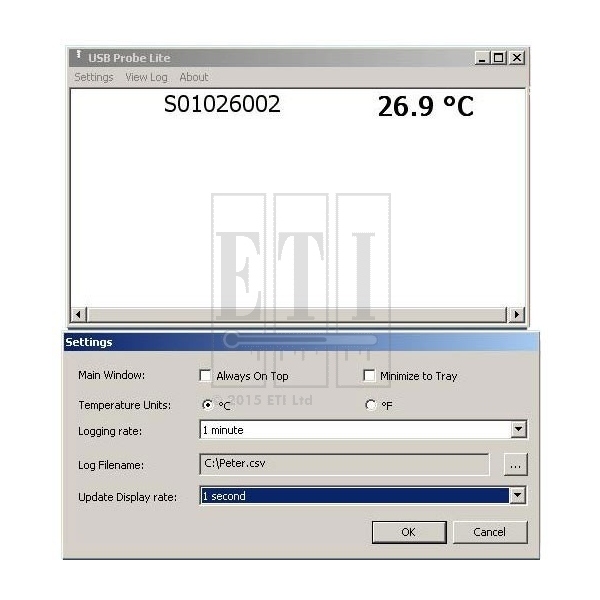Expand the Update Display rate dropdown arrow

518,496
